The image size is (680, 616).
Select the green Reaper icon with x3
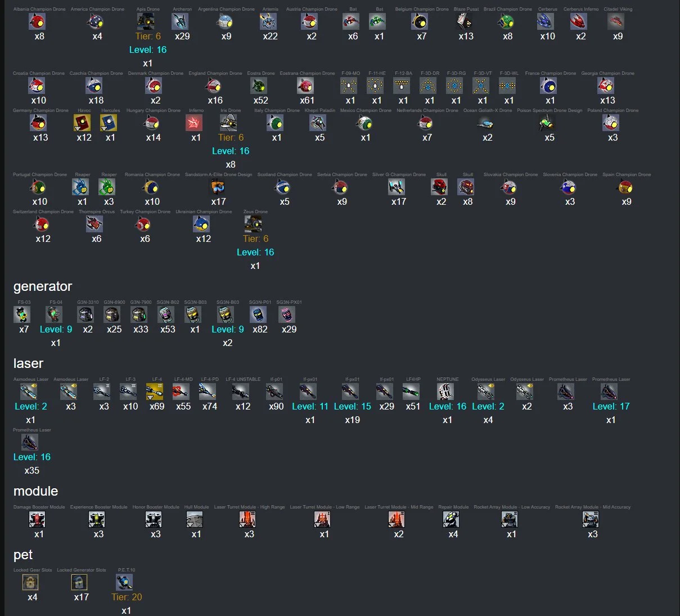pyautogui.click(x=107, y=187)
